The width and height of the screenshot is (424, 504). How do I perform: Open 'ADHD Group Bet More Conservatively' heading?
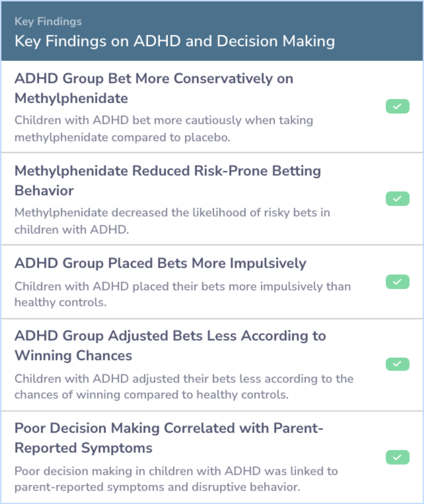(x=154, y=88)
